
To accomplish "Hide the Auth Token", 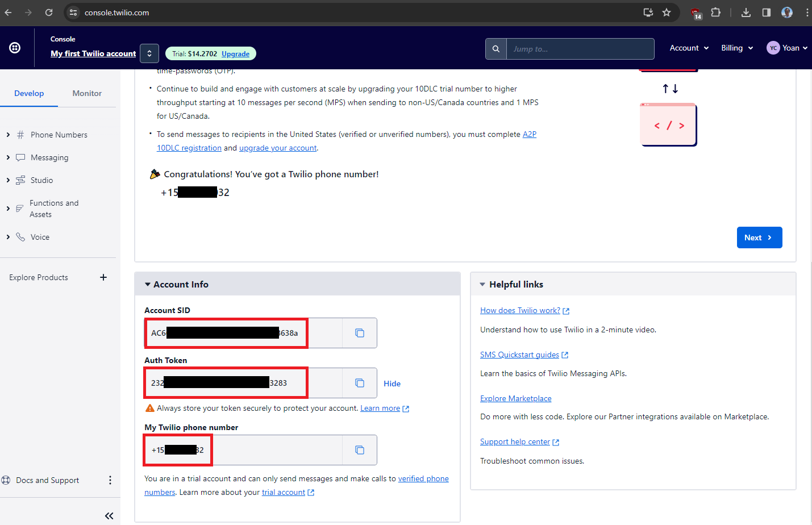I will pyautogui.click(x=392, y=384).
